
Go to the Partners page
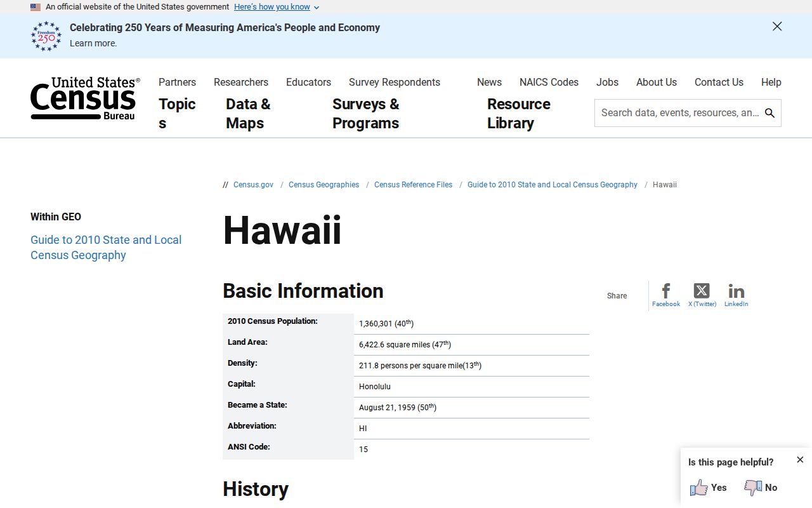(x=177, y=82)
